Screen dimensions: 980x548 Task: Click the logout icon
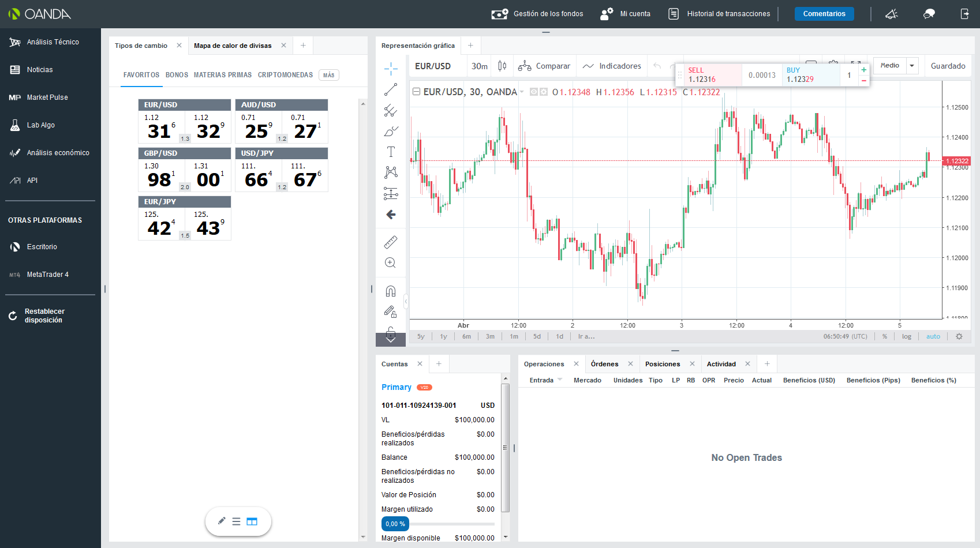(964, 14)
